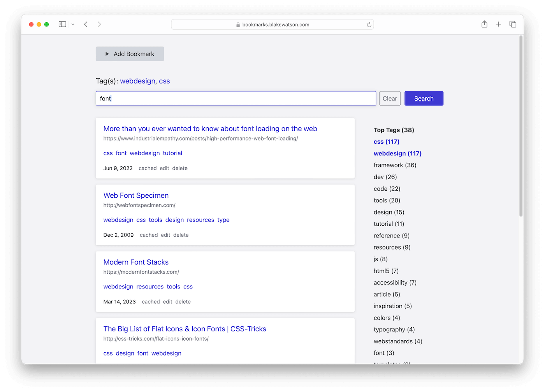Open the Web Font Specimen bookmark title
This screenshot has width=545, height=392.
click(136, 195)
